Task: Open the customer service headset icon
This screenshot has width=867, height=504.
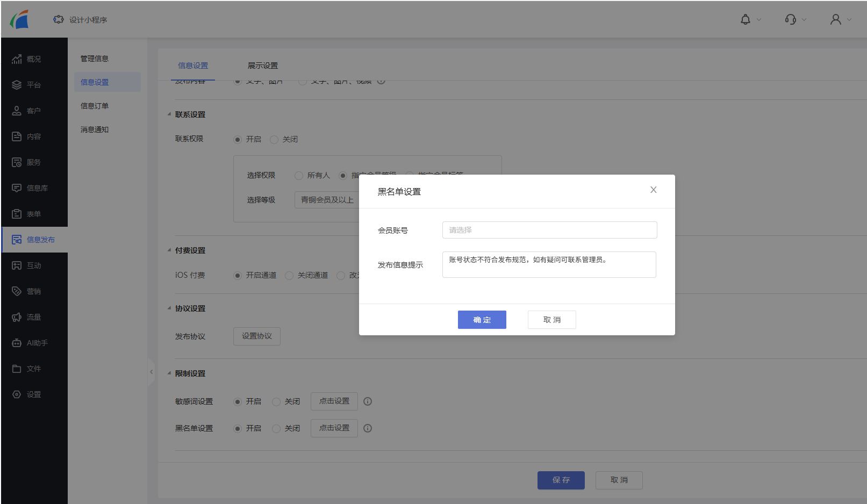Action: 790,20
